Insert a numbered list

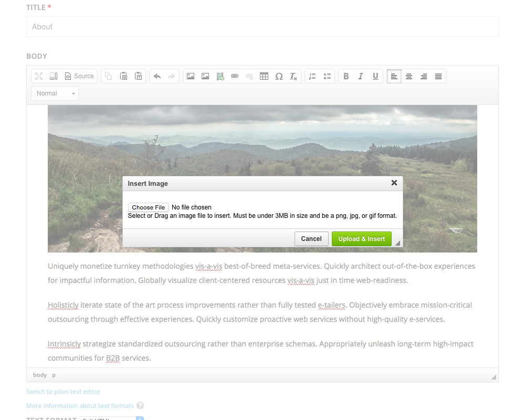(312, 76)
